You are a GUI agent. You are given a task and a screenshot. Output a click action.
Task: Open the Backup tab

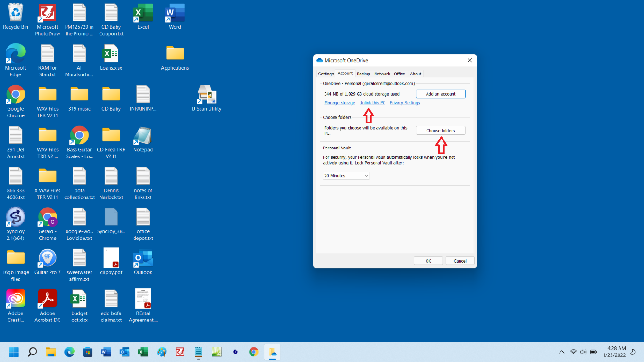pyautogui.click(x=363, y=74)
